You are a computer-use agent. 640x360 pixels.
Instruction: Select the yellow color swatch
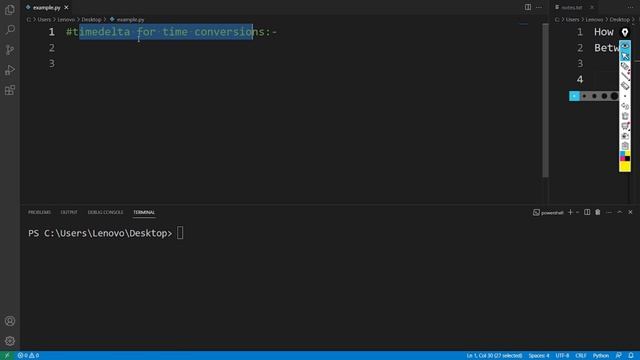click(625, 167)
